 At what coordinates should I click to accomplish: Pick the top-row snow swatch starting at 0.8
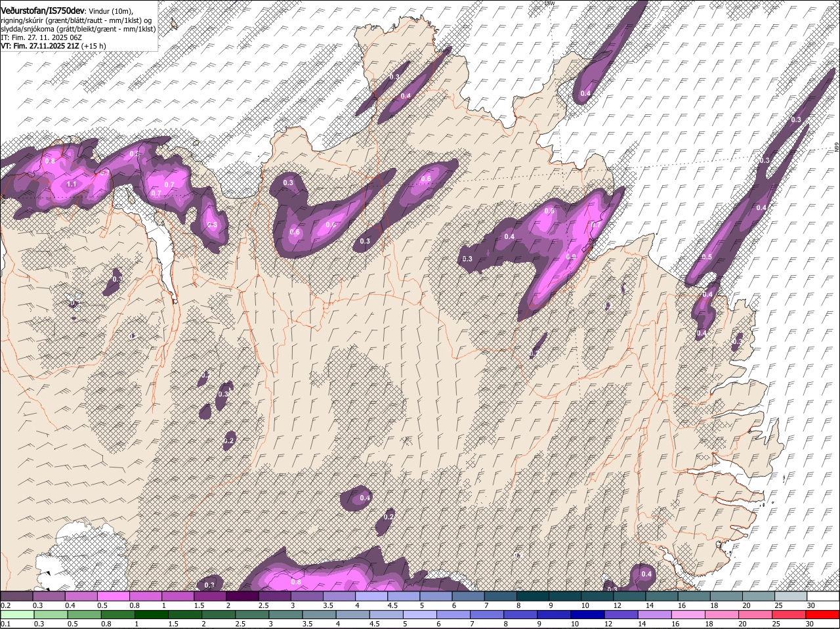[146, 596]
